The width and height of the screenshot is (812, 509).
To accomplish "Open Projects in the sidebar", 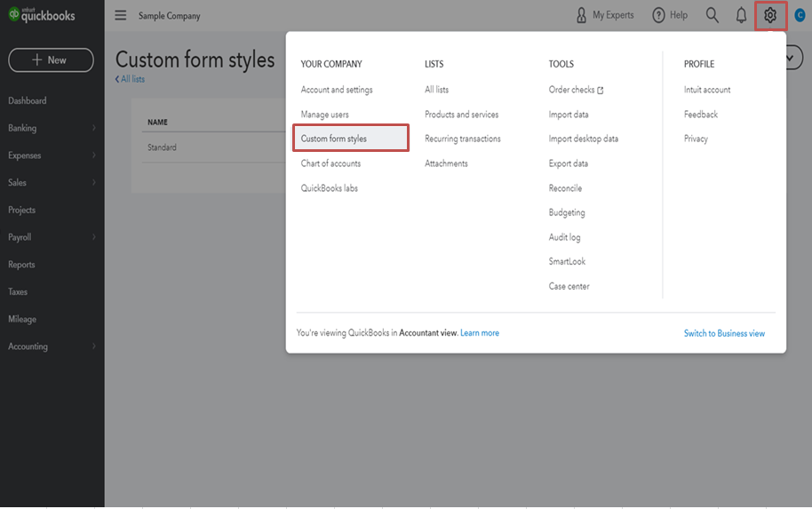I will tap(21, 211).
